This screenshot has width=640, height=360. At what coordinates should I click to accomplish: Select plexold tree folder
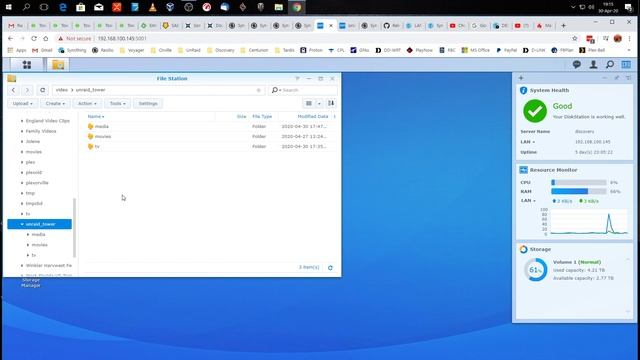[33, 173]
